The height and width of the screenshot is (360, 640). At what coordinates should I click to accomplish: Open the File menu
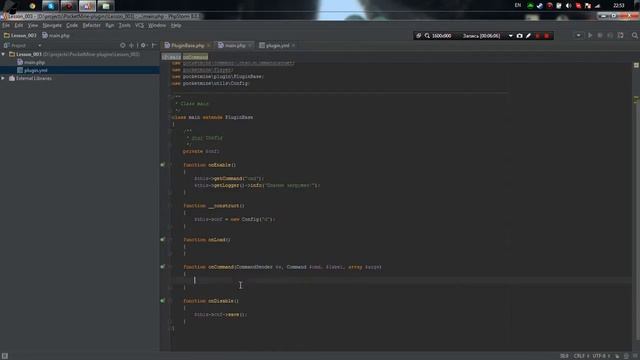click(6, 25)
